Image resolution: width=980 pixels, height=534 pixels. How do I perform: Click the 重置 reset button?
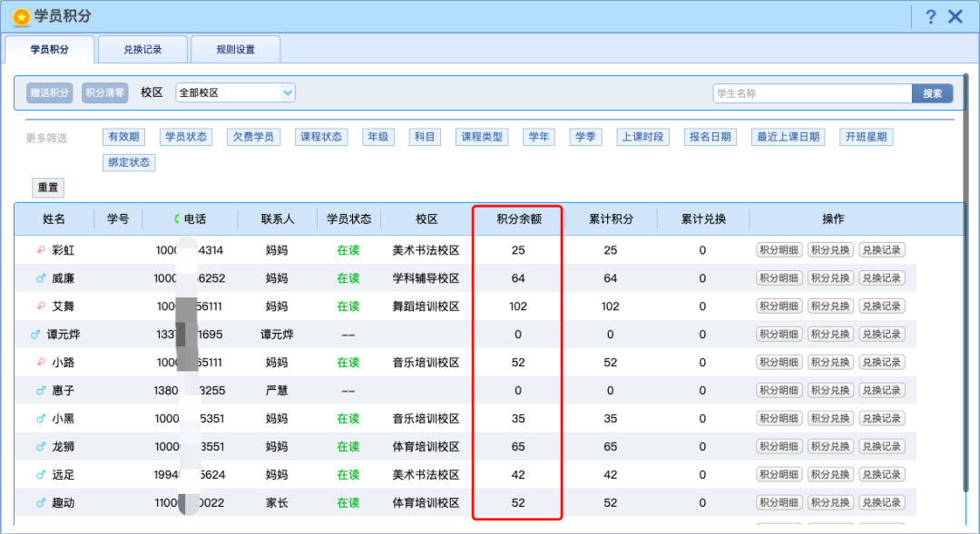pyautogui.click(x=48, y=188)
